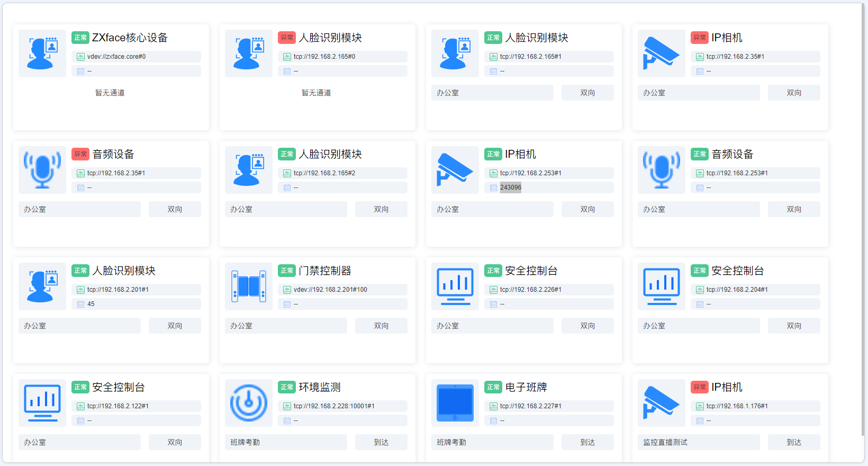Click microphone icon for audio device 192.168.2.35#1
The width and height of the screenshot is (868, 466).
42,170
